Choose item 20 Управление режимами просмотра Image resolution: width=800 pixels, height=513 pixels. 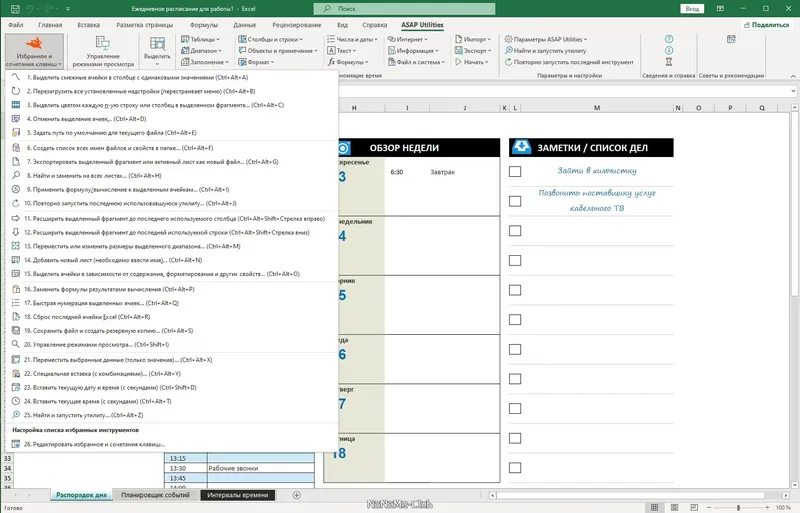pyautogui.click(x=171, y=344)
